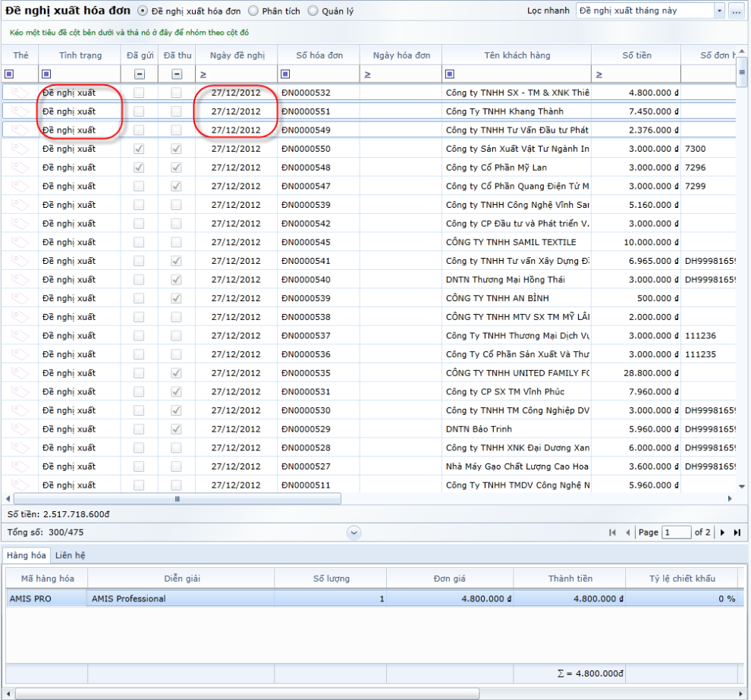The image size is (751, 700).
Task: Click the filter icon under Tình trạng column
Action: 46,74
